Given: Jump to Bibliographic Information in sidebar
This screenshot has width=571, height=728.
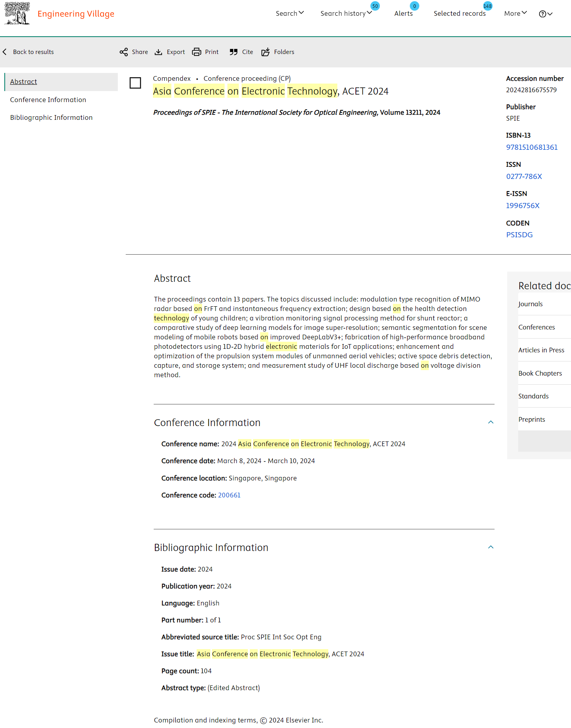Looking at the screenshot, I should (x=51, y=117).
